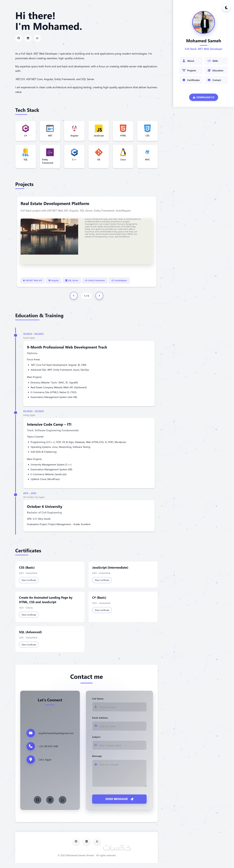This screenshot has height=868, width=234.
Task: Select Education in the sidebar navigation
Action: 216,70
